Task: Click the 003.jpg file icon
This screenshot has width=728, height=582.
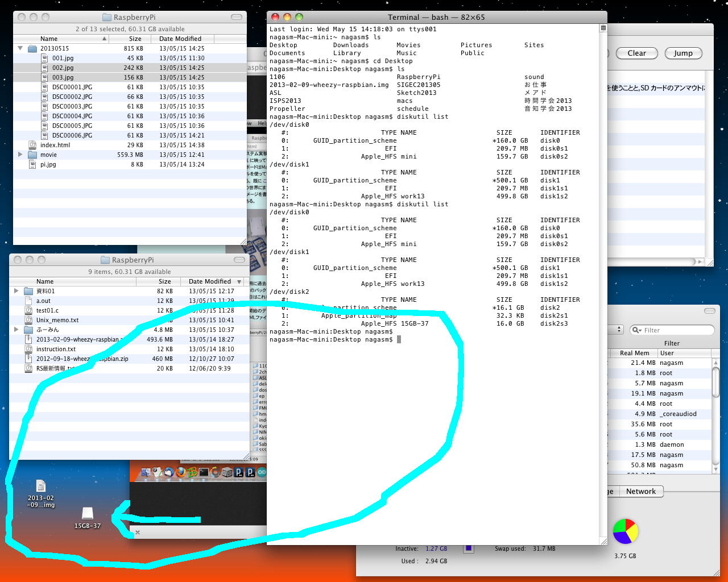Action: coord(45,77)
